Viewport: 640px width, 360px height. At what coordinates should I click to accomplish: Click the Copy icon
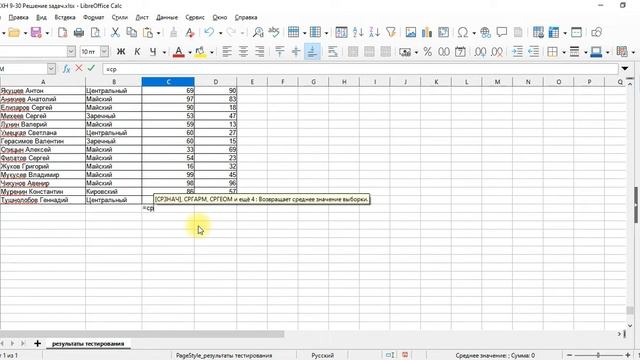[131, 32]
